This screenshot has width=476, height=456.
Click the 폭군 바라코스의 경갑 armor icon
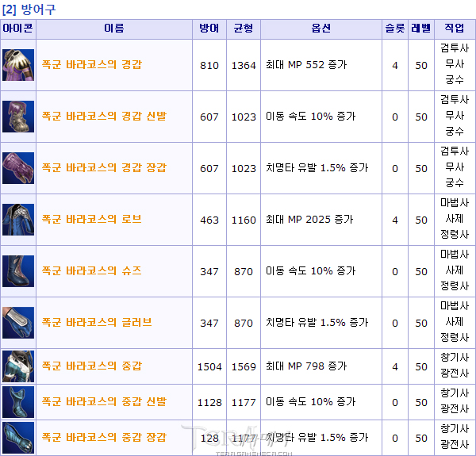(18, 65)
